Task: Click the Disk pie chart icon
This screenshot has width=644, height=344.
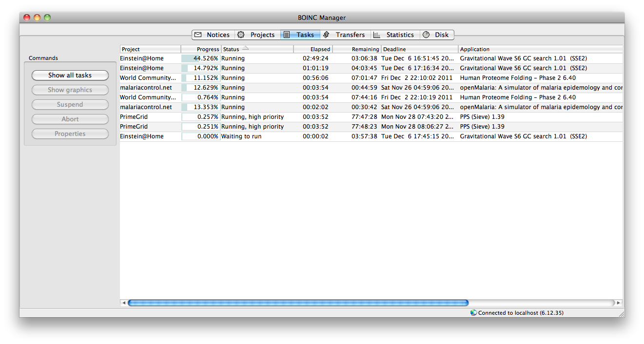Action: (x=426, y=35)
